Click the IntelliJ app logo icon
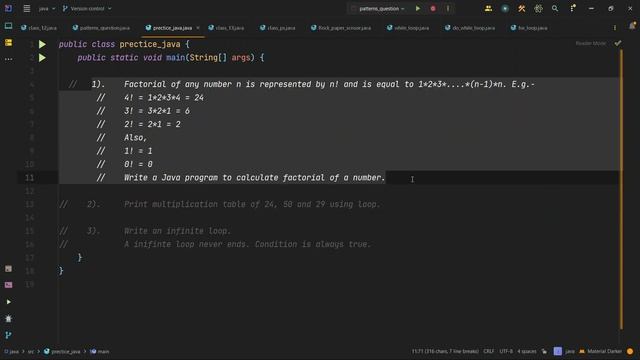This screenshot has height=360, width=640. [x=8, y=8]
